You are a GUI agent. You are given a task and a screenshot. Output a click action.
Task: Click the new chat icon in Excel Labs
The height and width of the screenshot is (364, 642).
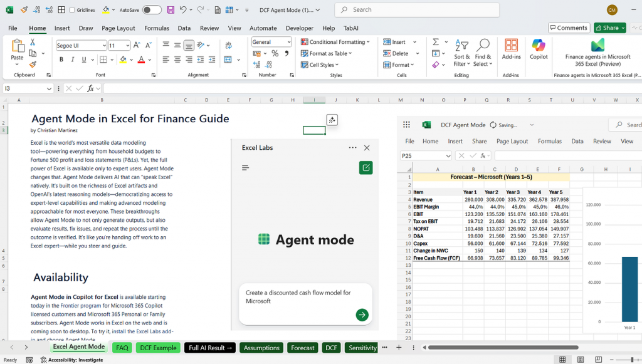[x=366, y=168]
